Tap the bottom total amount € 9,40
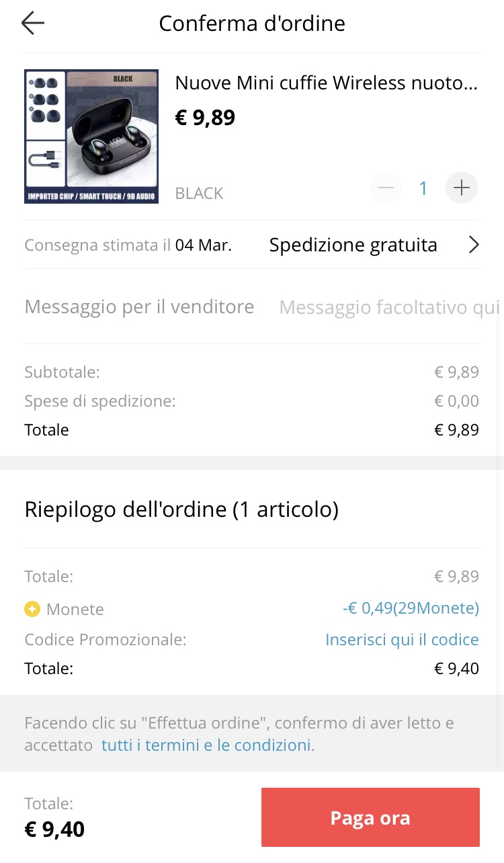Screen dimensions: 504x863 click(x=55, y=829)
